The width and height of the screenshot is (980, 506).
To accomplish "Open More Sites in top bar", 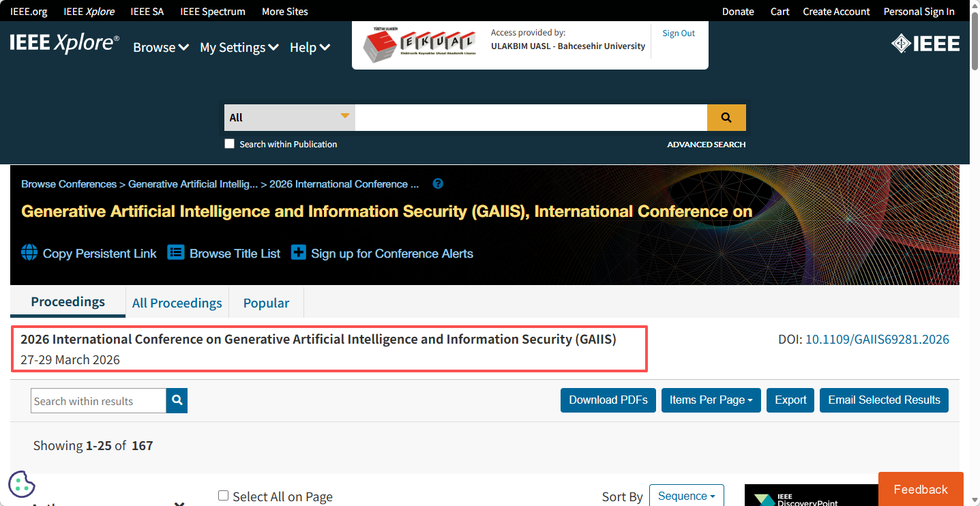I will point(285,12).
